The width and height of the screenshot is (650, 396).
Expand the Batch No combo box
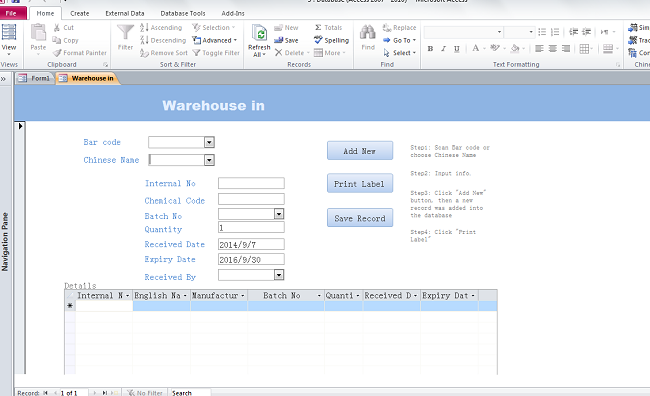279,214
